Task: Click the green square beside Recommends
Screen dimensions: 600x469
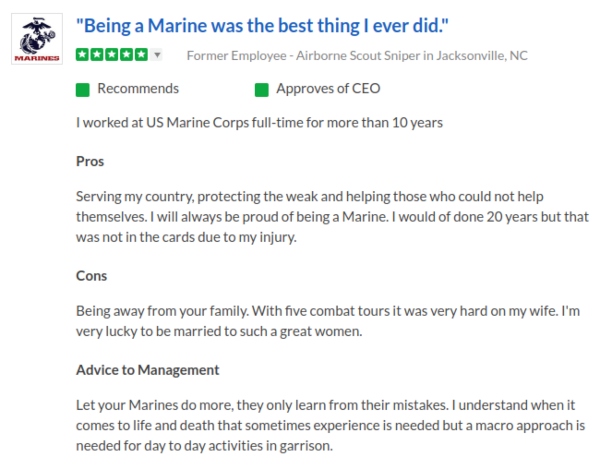Action: tap(83, 89)
